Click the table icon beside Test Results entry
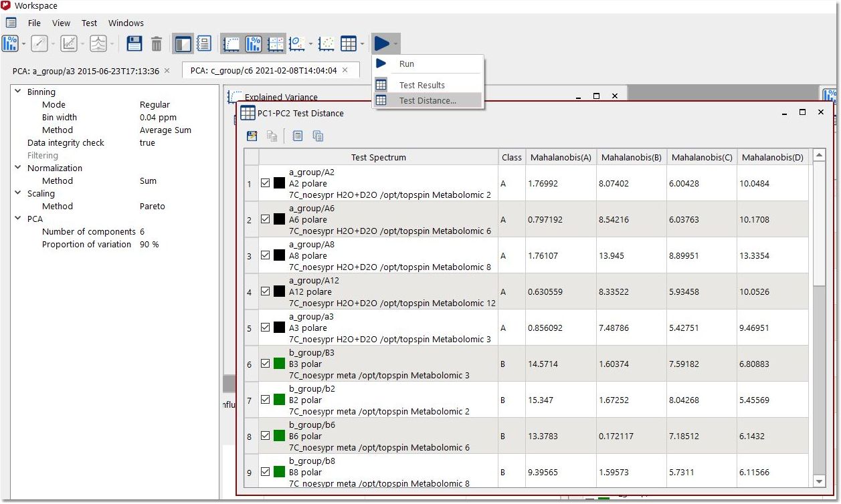Screen dimensions: 841x504 pos(381,85)
